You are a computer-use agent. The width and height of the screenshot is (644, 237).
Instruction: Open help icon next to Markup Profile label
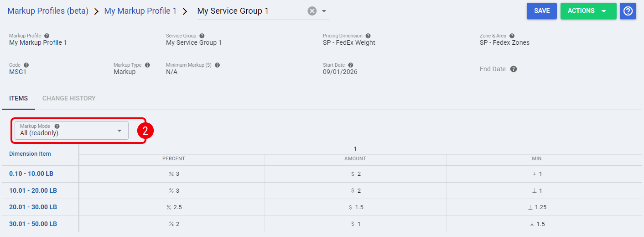47,36
